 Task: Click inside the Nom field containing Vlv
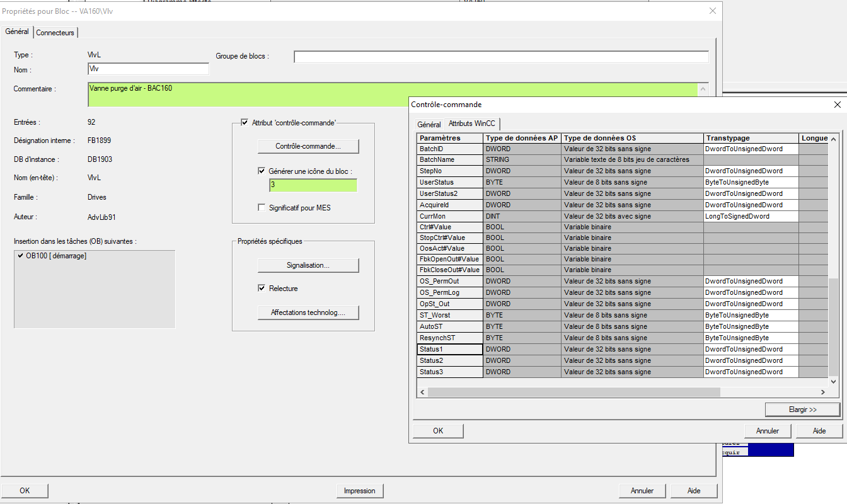click(x=148, y=69)
